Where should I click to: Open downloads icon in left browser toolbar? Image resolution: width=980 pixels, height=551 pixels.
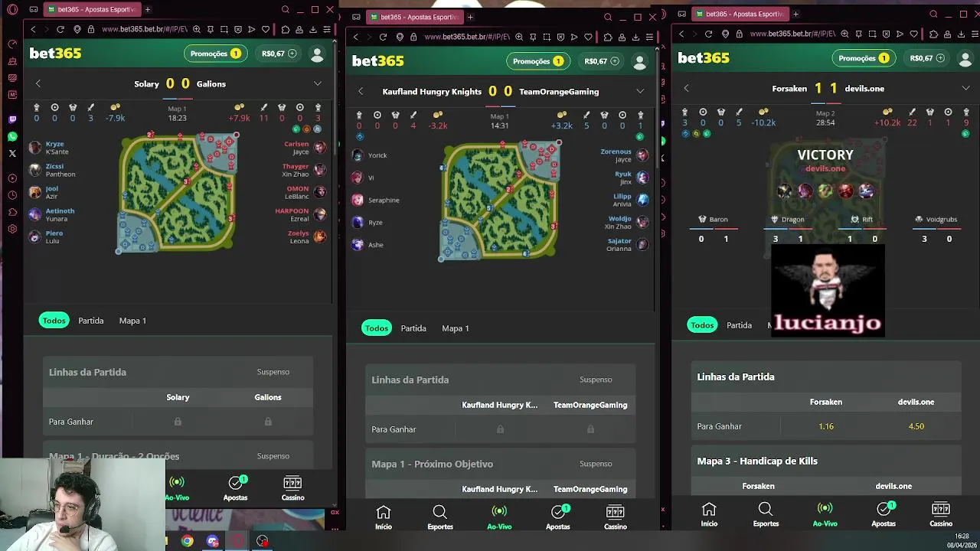[313, 29]
